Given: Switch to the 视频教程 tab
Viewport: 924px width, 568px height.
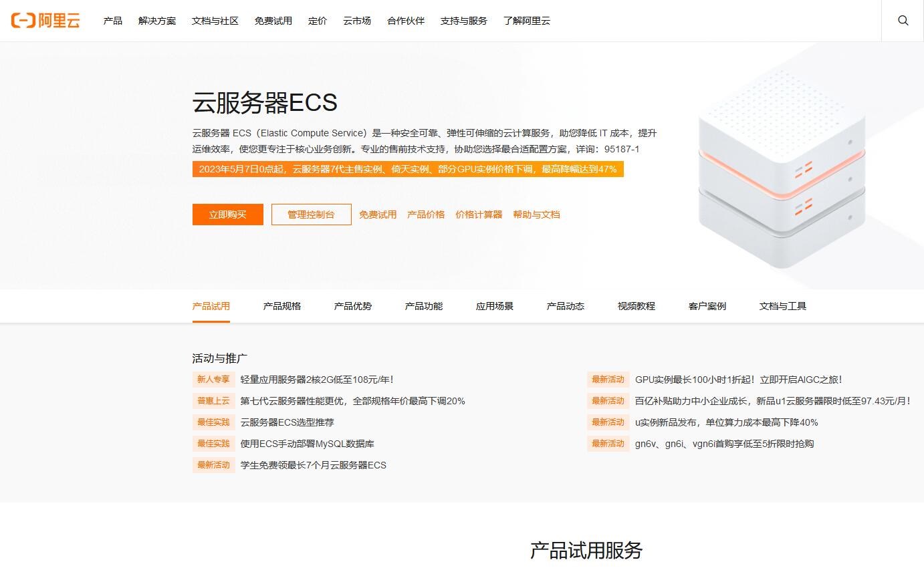Looking at the screenshot, I should tap(637, 306).
